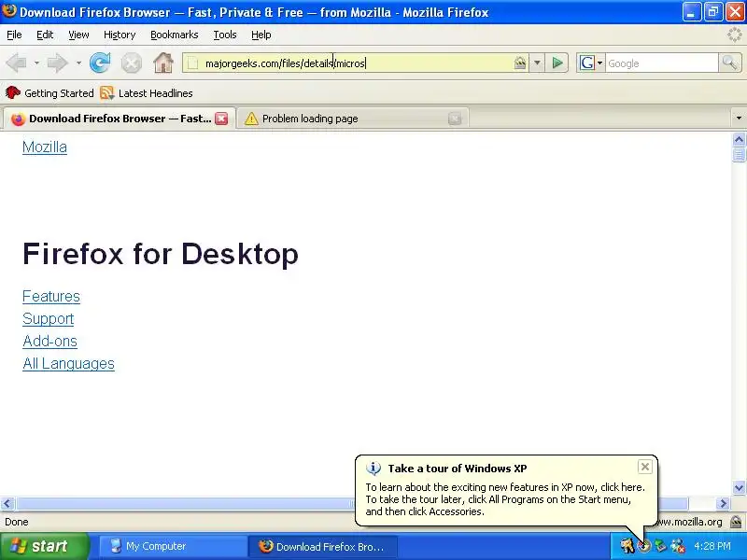Viewport: 747px width, 560px height.
Task: Open the Support link
Action: [x=49, y=318]
